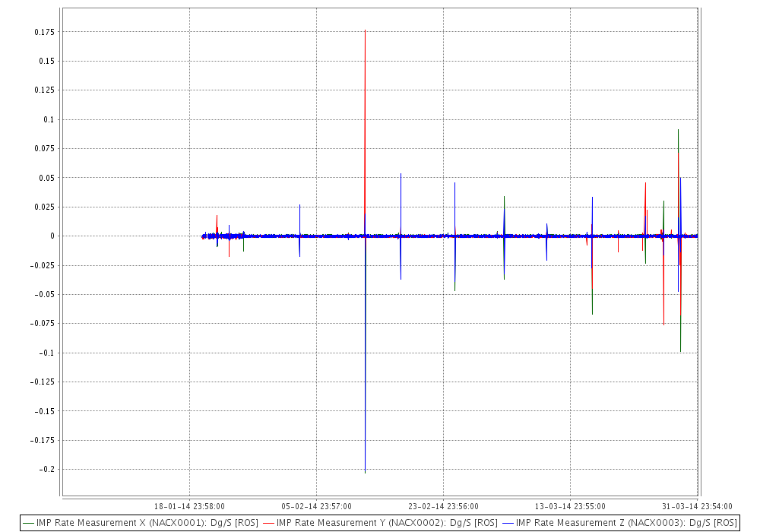Click x-axis label 18-01-14 23:58:00
760x532 pixels.
(189, 506)
